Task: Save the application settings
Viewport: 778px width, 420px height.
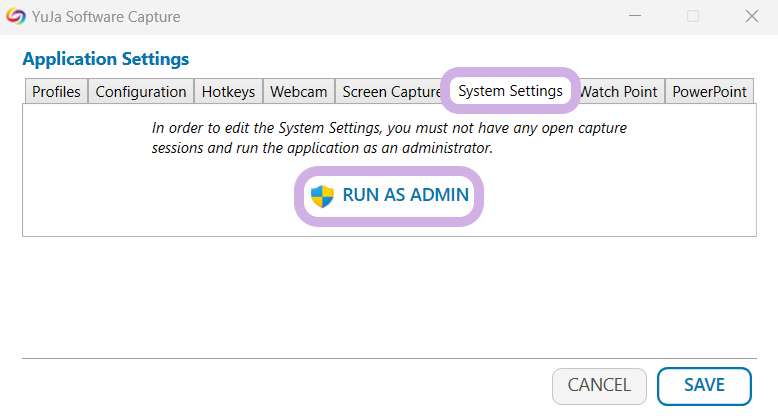Action: pyautogui.click(x=704, y=385)
